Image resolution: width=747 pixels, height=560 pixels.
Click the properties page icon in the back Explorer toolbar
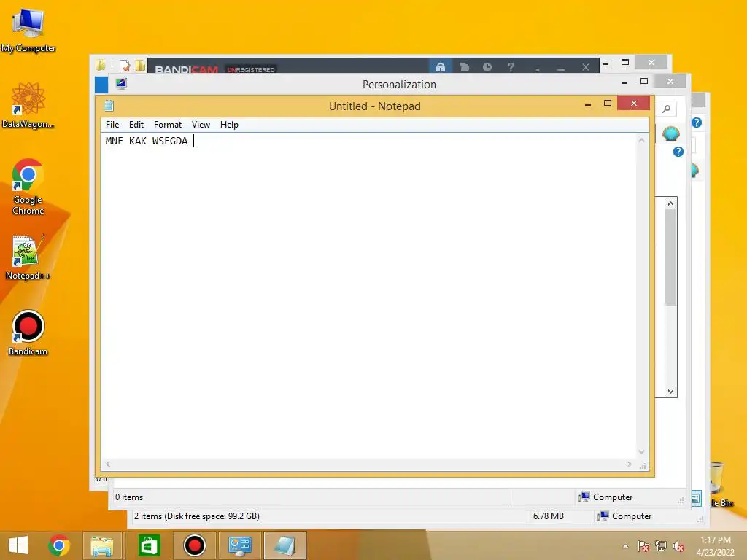click(x=124, y=65)
